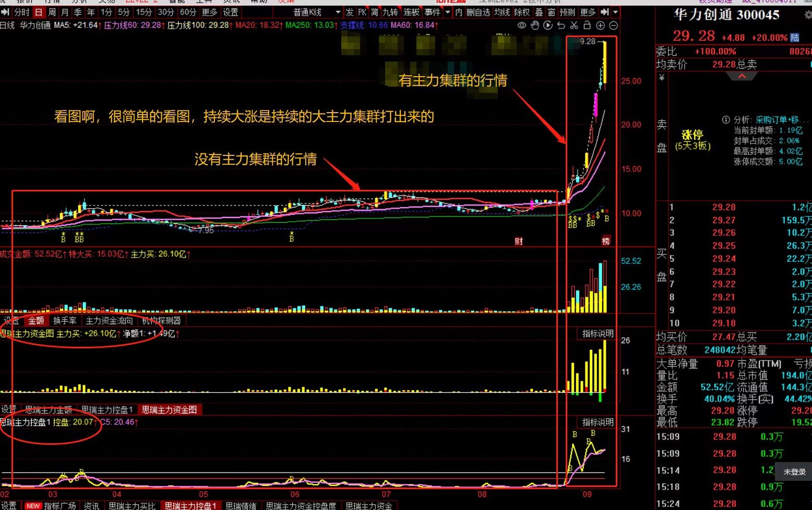Select 思瑞情绪 indicator at the bottom
Image resolution: width=812 pixels, height=510 pixels.
[242, 505]
